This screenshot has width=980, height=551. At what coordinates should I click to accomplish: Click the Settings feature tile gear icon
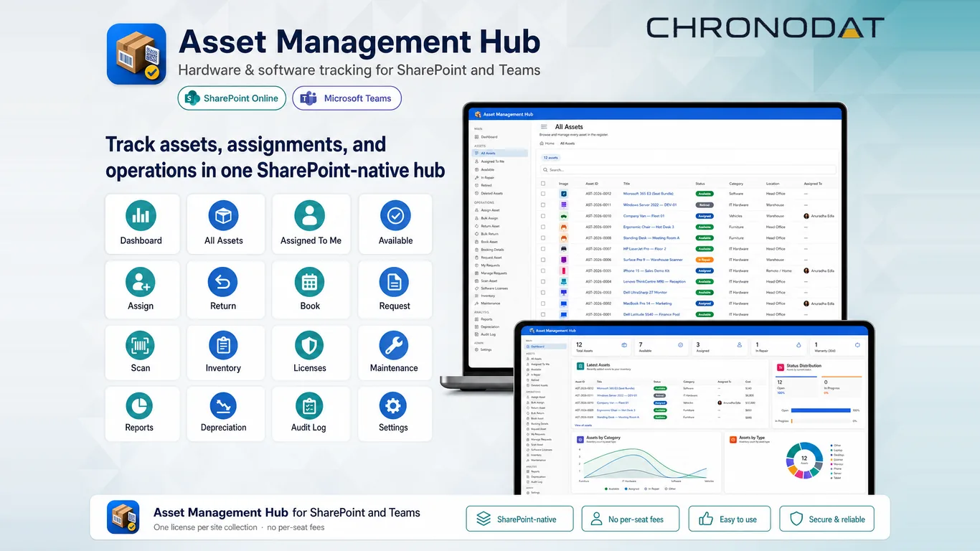[x=392, y=406]
